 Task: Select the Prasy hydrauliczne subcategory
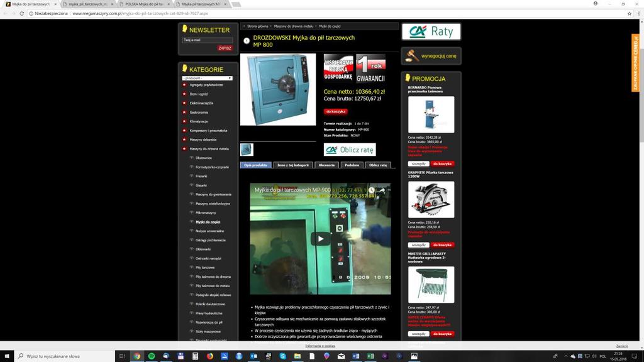pyautogui.click(x=209, y=313)
